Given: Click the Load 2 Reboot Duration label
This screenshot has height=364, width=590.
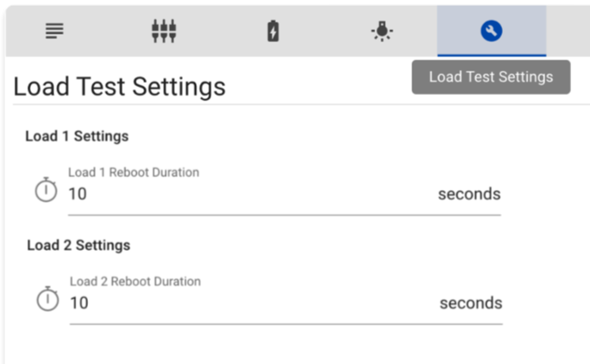Looking at the screenshot, I should 135,281.
